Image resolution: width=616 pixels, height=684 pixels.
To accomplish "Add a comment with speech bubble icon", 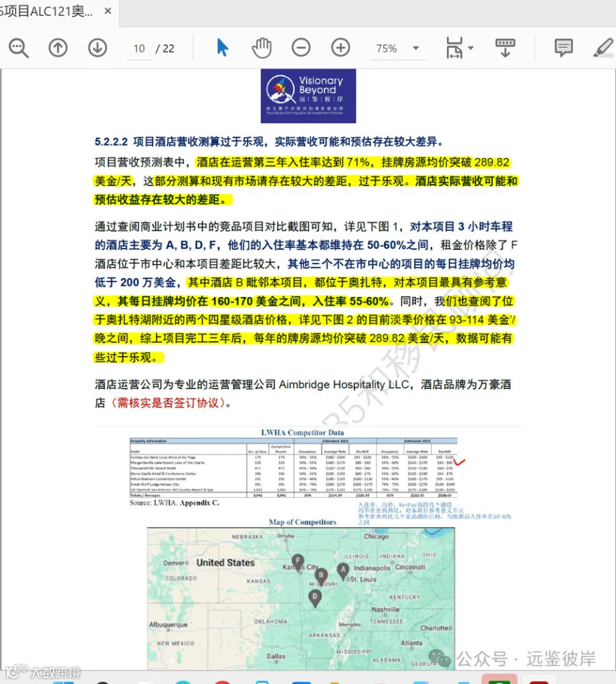I will point(563,47).
